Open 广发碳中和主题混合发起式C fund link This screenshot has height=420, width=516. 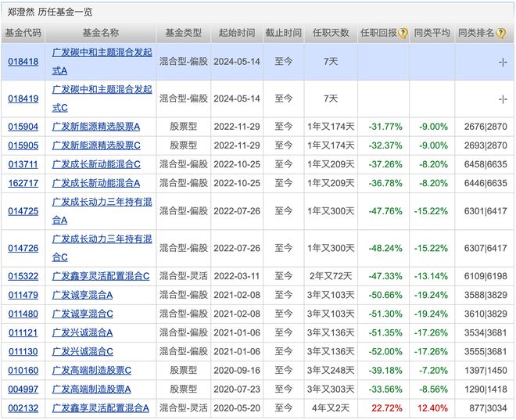coord(102,99)
